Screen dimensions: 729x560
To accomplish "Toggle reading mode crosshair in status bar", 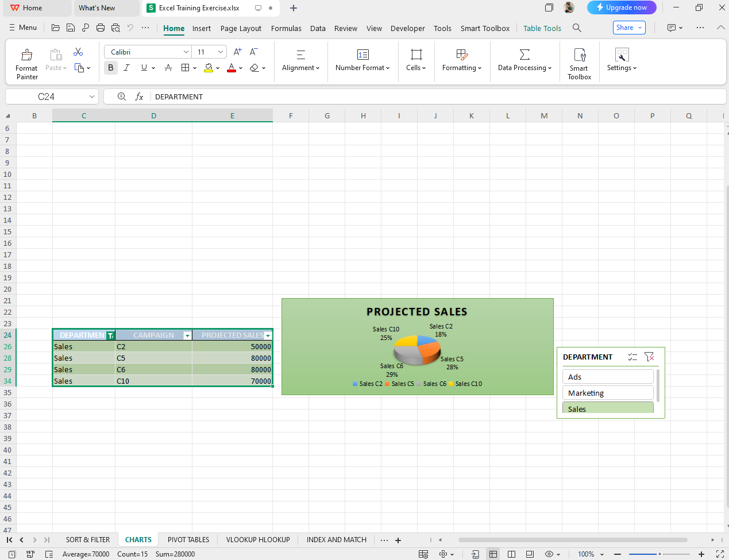I will 443,554.
